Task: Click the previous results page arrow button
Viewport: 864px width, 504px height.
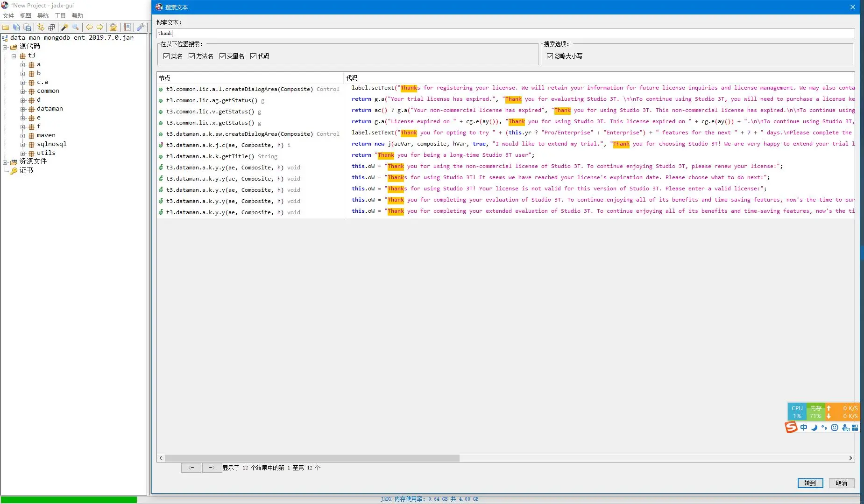Action: tap(191, 468)
